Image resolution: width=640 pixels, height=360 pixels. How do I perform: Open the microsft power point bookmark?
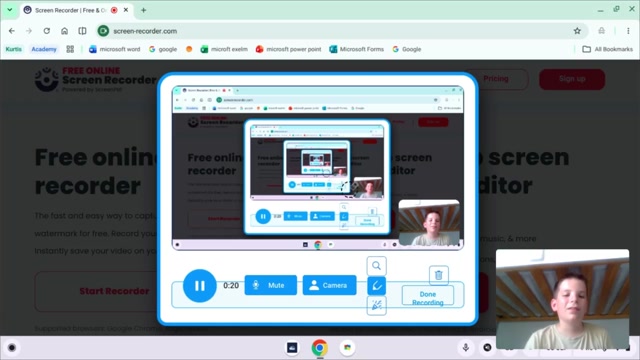point(289,49)
